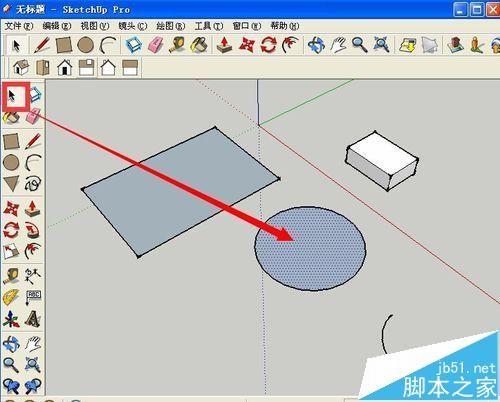This screenshot has width=500, height=402.
Task: Open the 绘图(R) menu
Action: (171, 26)
